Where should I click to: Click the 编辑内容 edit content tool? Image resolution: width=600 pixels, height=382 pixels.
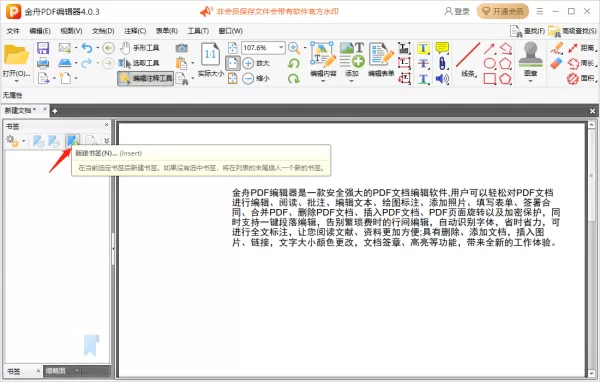coord(323,60)
